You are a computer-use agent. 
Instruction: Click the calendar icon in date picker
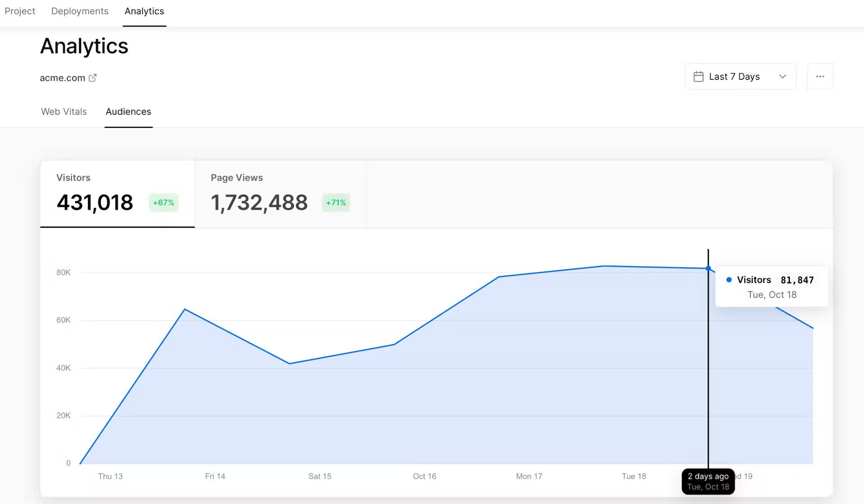tap(698, 76)
